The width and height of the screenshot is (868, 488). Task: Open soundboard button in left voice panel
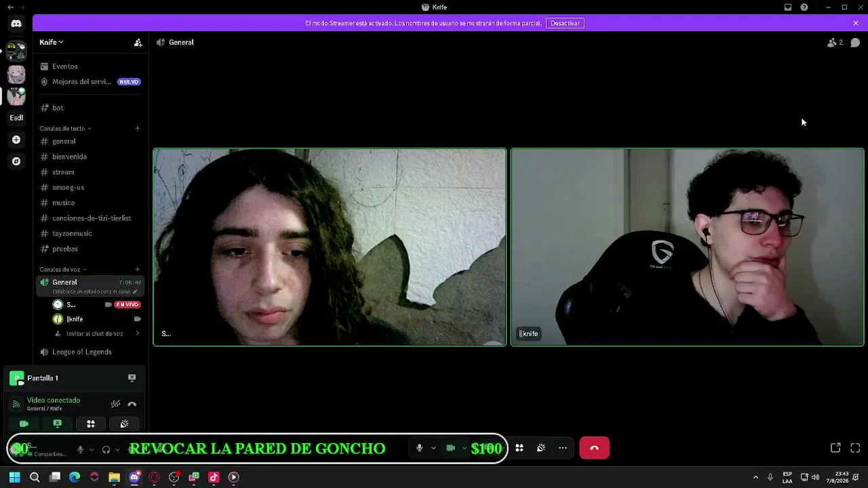tap(124, 424)
